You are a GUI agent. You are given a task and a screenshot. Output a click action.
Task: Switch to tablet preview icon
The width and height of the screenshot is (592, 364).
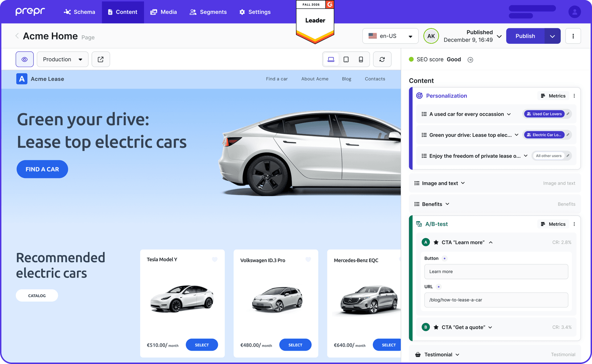[346, 59]
